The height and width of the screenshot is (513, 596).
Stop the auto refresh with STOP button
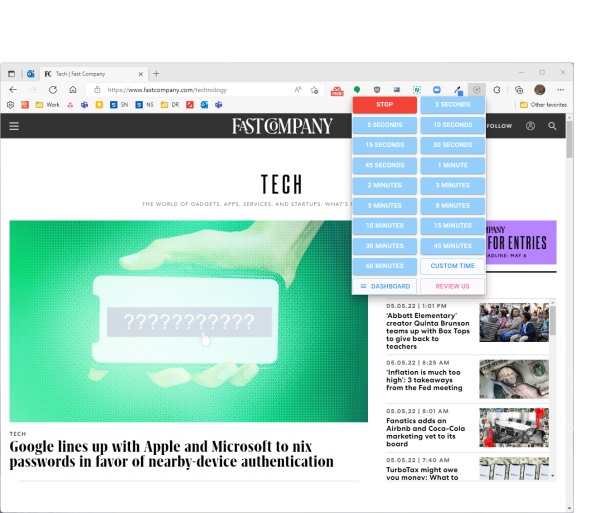point(385,104)
